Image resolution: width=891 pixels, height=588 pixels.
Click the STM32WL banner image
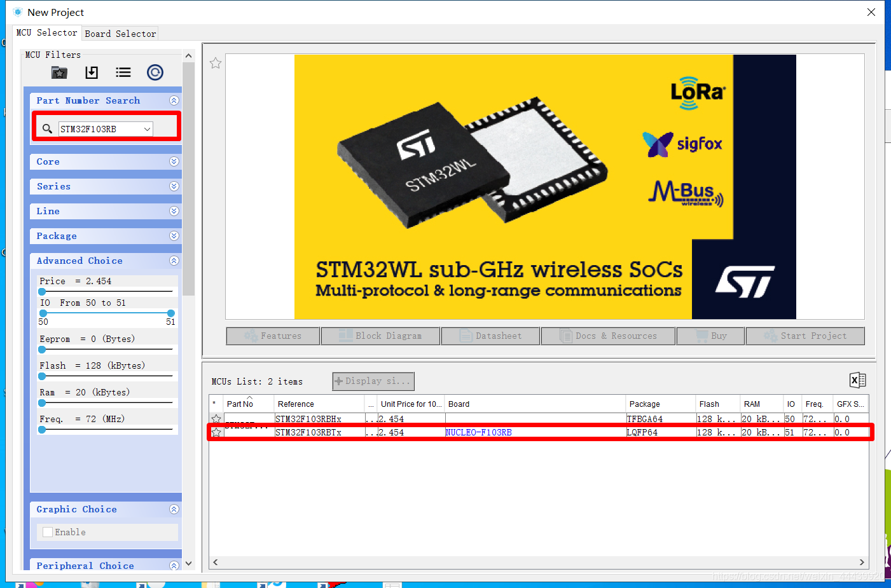545,187
